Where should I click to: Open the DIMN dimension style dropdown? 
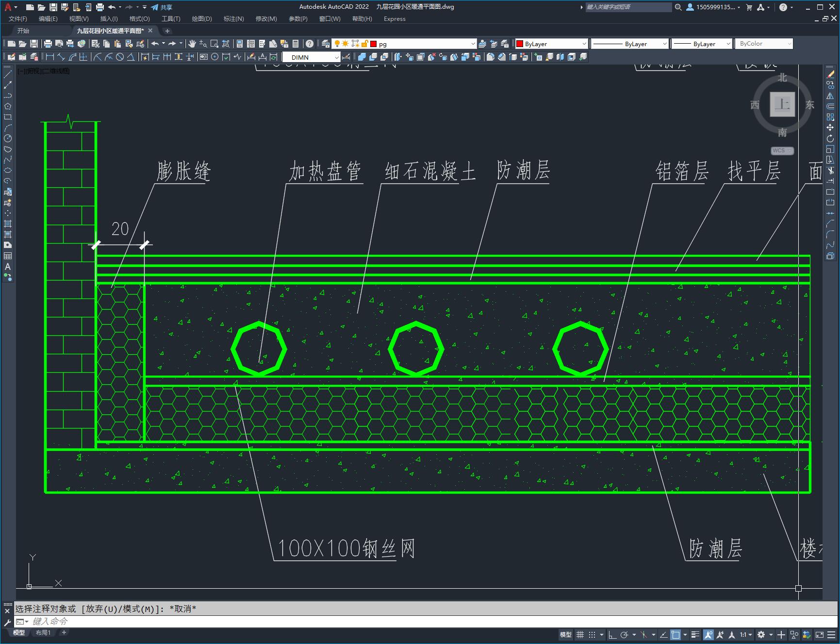(x=311, y=57)
